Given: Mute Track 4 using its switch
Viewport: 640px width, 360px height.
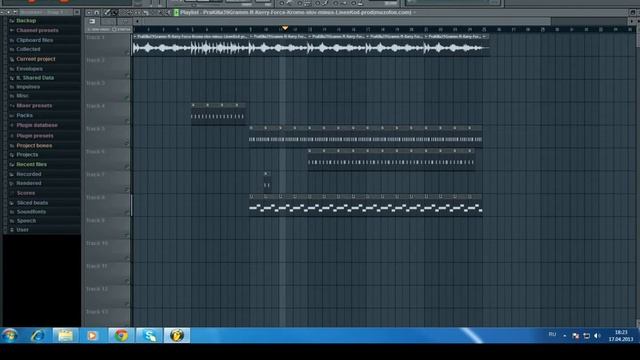Looking at the screenshot, I should pos(127,121).
